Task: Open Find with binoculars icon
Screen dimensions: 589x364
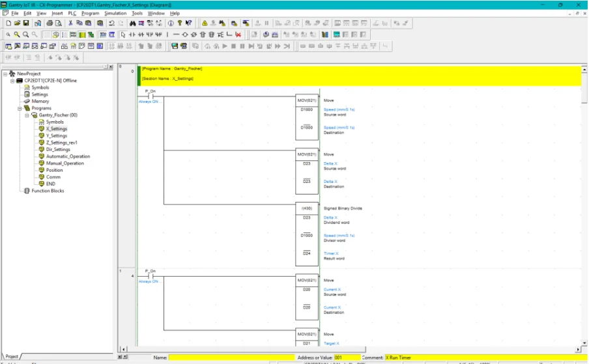Action: pyautogui.click(x=132, y=23)
